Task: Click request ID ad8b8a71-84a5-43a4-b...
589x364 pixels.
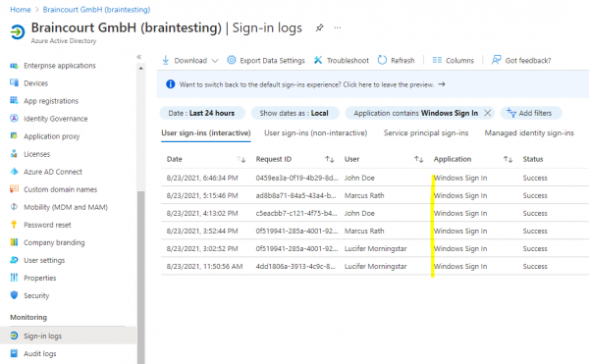Action: click(x=296, y=195)
